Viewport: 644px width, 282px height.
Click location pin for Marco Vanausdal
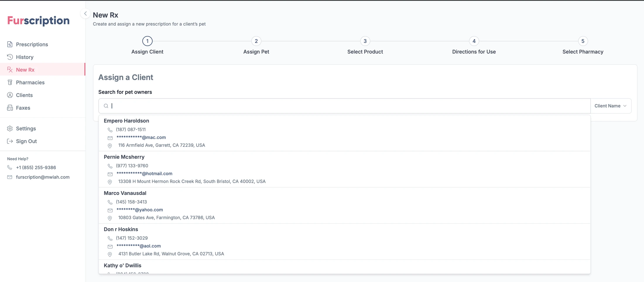[110, 218]
